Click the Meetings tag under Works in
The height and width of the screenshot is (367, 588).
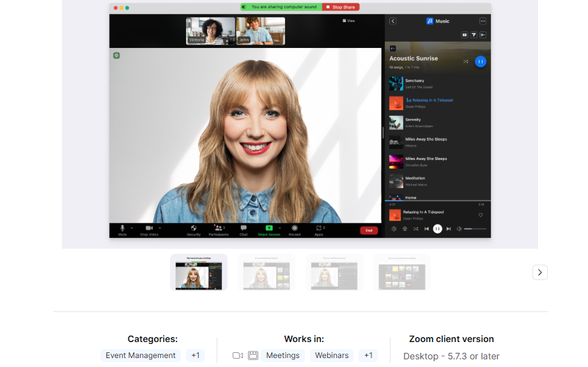tap(282, 355)
